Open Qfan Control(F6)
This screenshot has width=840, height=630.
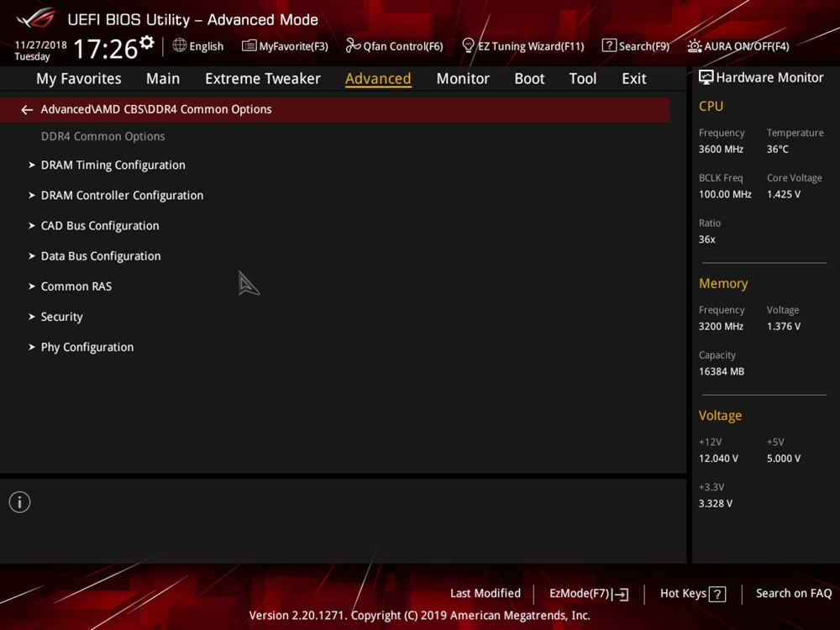click(x=403, y=46)
